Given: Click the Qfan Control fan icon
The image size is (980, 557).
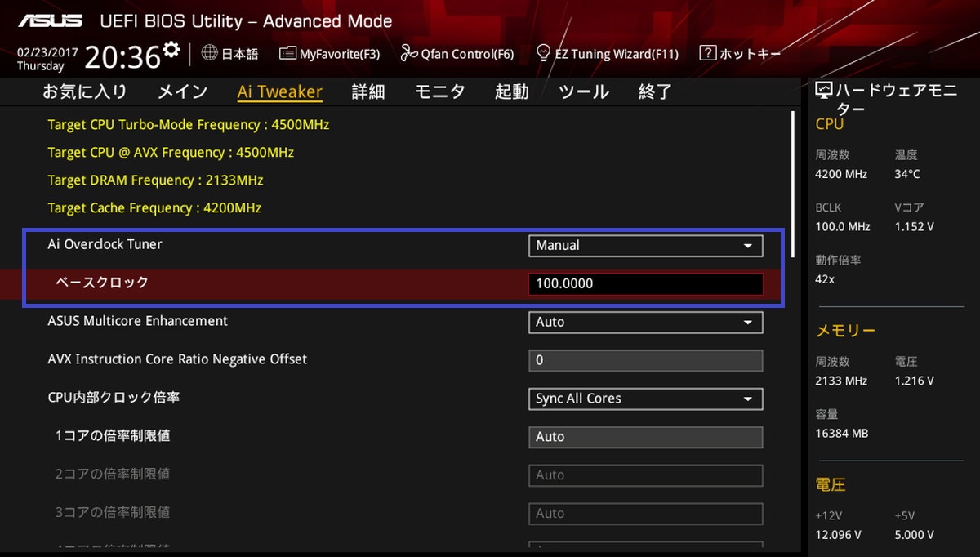Looking at the screenshot, I should click(408, 54).
